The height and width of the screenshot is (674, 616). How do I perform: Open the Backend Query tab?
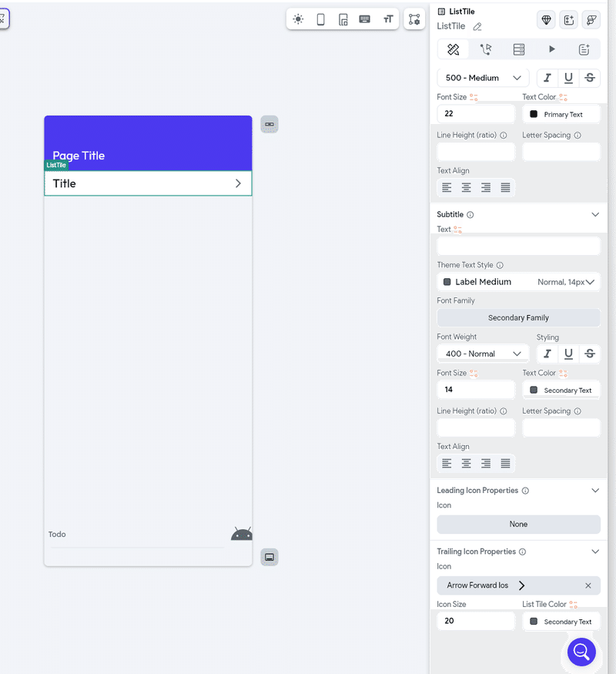tap(518, 49)
